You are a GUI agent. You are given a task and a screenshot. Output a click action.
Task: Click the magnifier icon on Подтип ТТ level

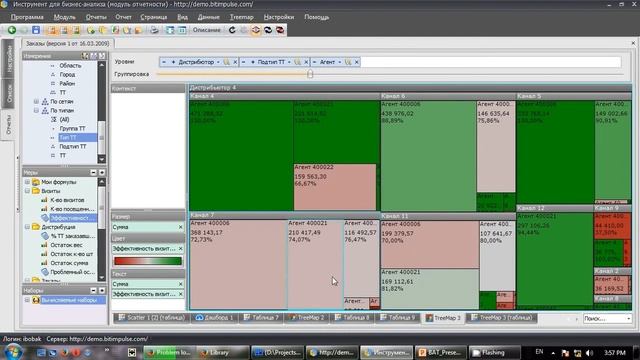point(297,62)
